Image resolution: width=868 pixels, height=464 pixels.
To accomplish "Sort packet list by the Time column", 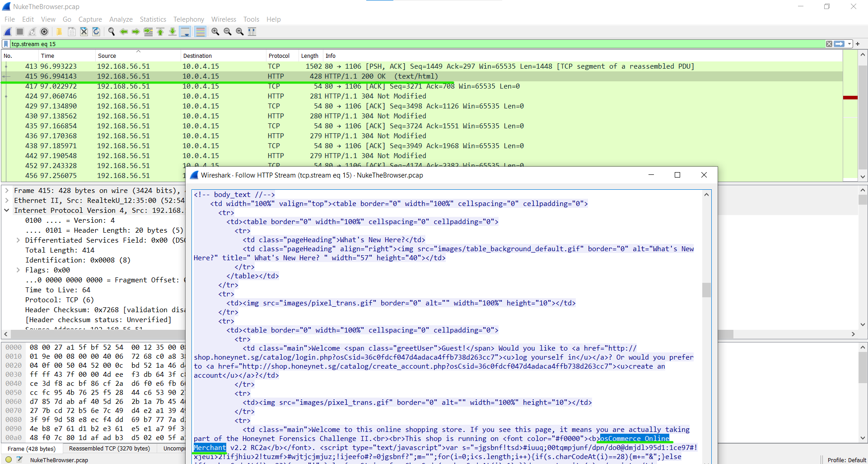I will (x=67, y=56).
